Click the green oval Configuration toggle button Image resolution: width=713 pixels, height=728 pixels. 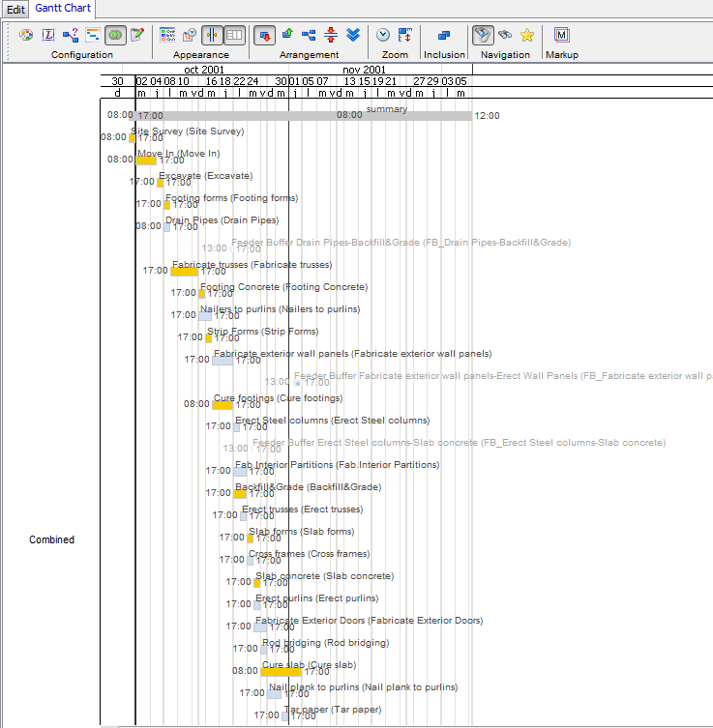coord(115,35)
